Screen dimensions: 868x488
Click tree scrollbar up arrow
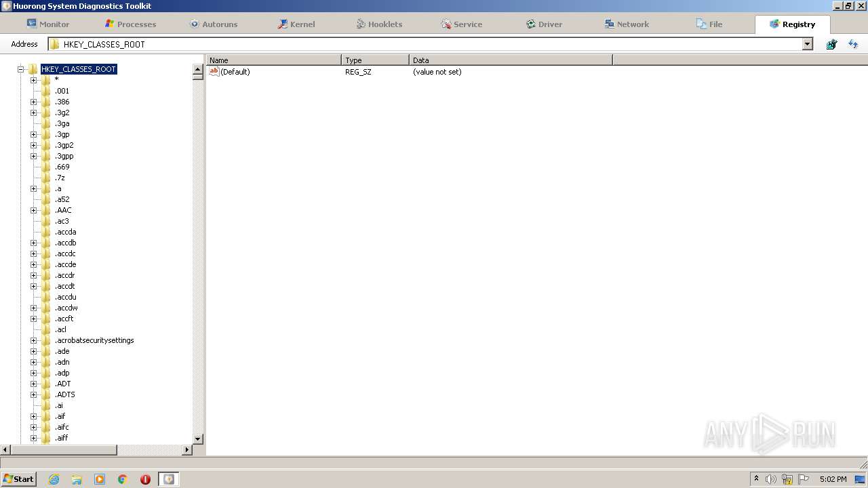pyautogui.click(x=198, y=69)
